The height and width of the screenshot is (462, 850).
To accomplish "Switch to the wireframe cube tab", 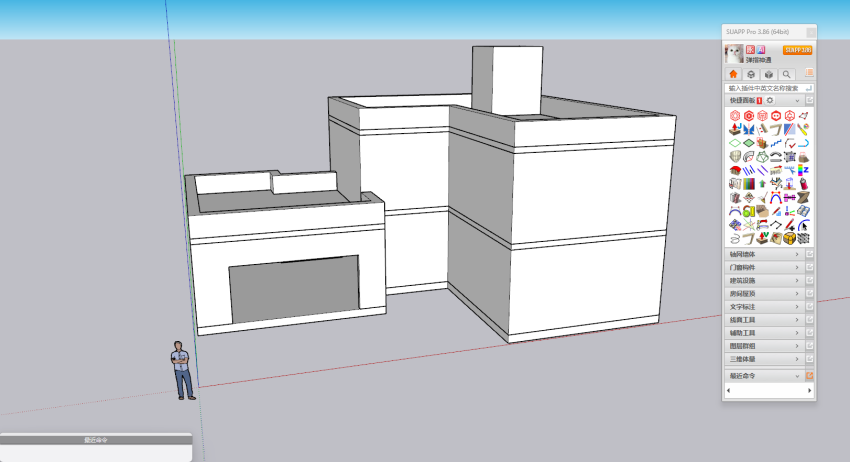I will coord(751,74).
